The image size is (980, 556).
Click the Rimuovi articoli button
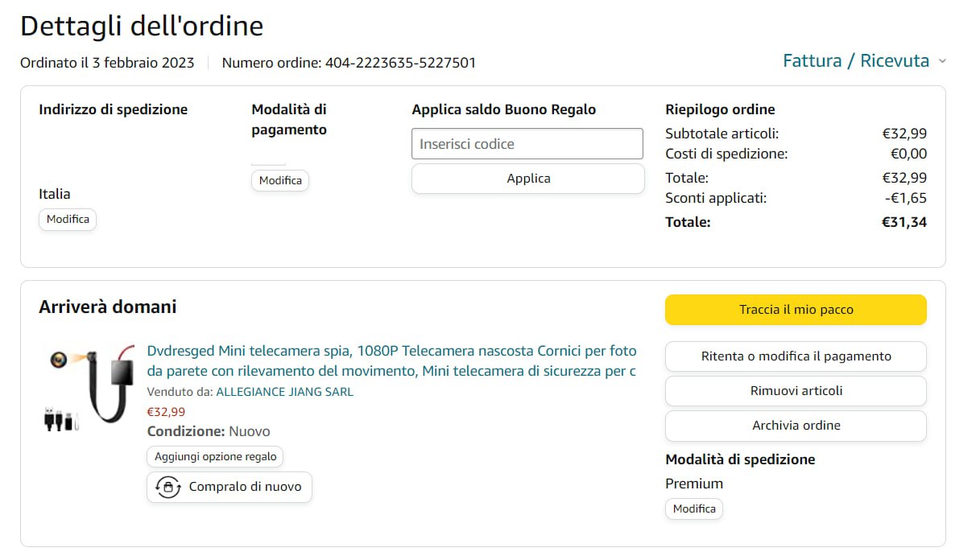click(x=796, y=391)
